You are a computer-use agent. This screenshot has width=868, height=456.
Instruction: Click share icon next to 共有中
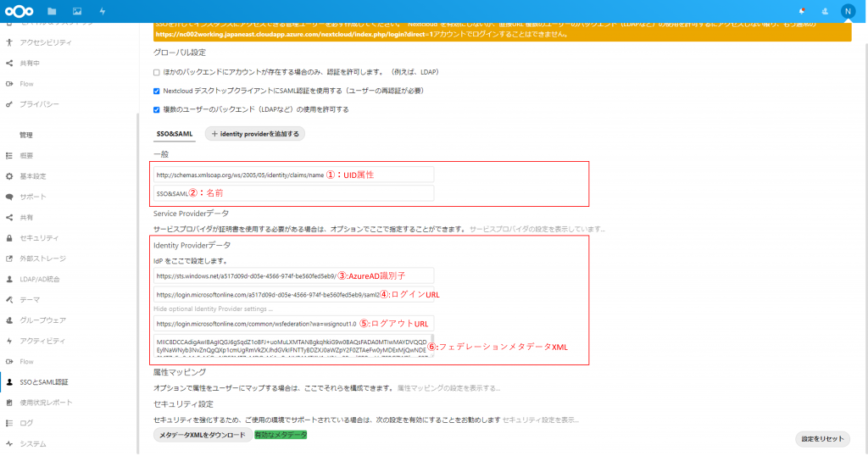[8, 63]
